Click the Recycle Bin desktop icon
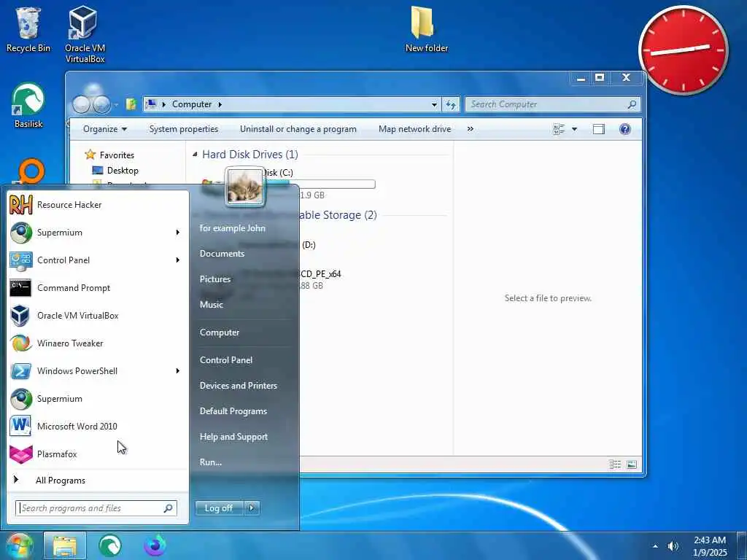 pos(28,29)
